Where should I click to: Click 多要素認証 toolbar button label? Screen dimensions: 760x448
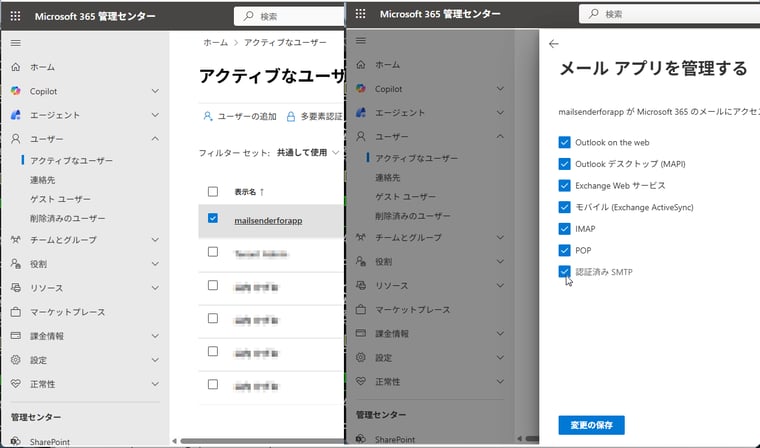321,116
